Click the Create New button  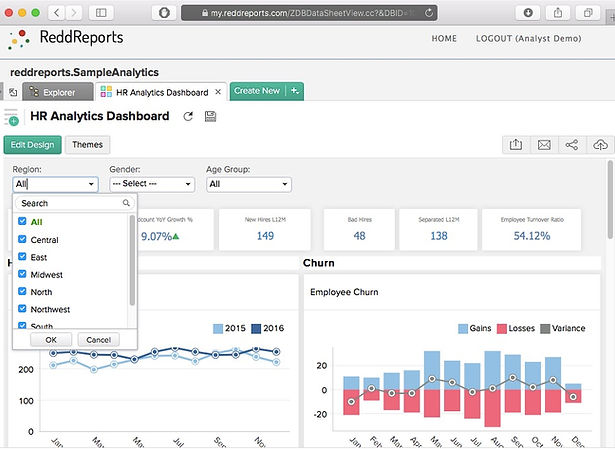[257, 91]
